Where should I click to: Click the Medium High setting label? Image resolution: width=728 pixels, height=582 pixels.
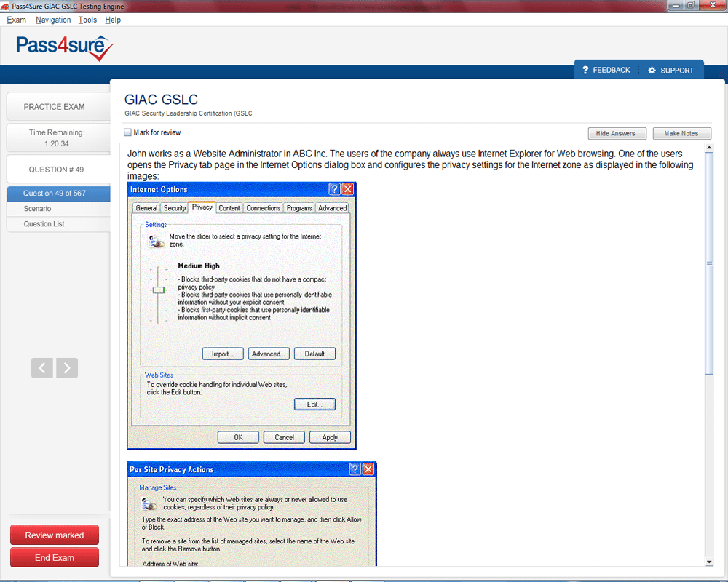coord(199,266)
